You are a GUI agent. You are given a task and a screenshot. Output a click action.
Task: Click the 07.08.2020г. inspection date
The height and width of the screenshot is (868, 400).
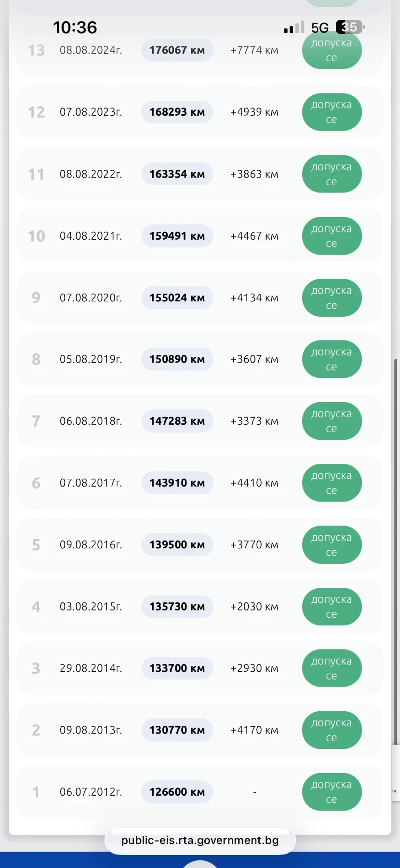click(x=91, y=298)
